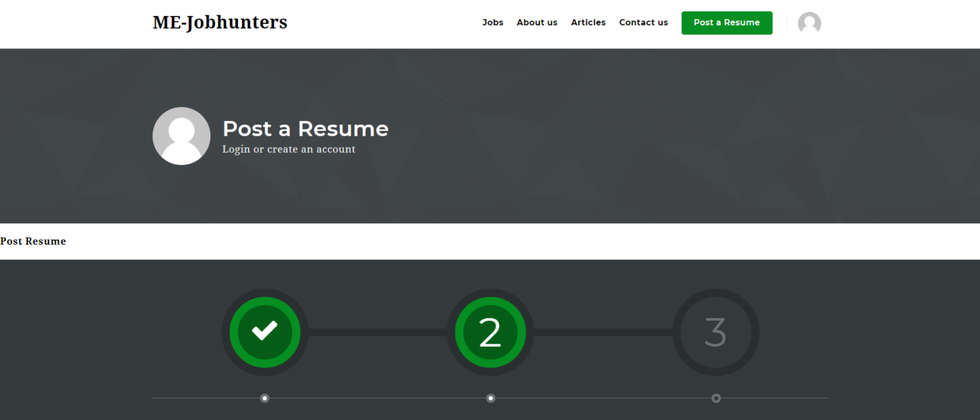Select the completed checkmark step circle
This screenshot has width=980, height=420.
[265, 332]
